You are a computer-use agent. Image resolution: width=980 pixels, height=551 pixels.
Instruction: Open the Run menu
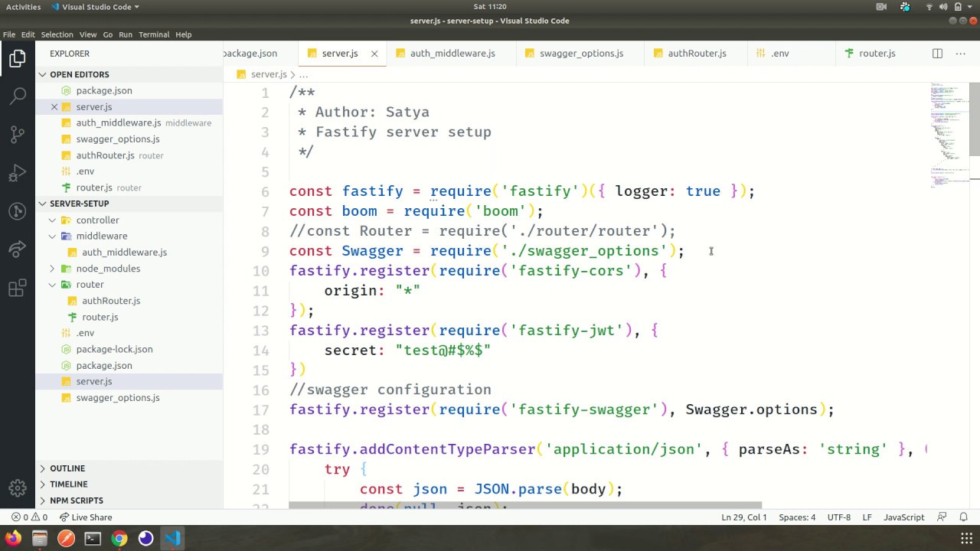[x=126, y=34]
